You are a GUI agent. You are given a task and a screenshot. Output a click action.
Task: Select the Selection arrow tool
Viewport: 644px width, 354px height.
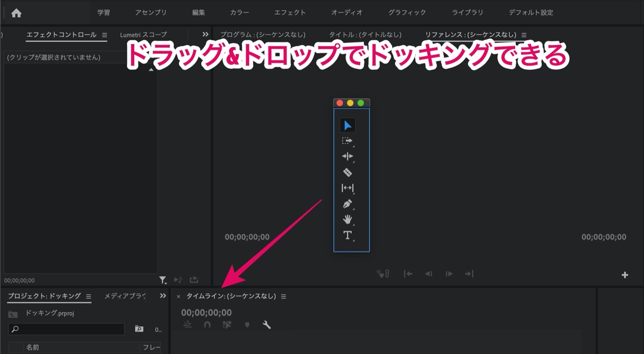coord(347,126)
